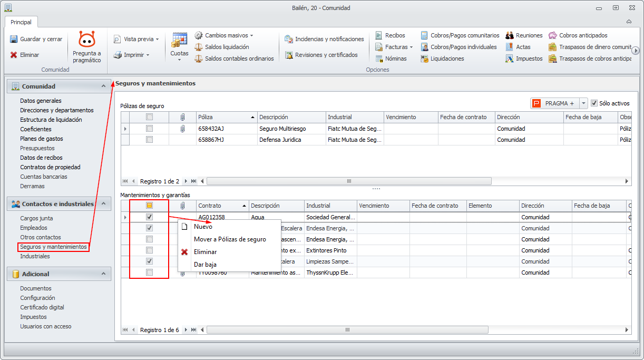Collapse the ribbon with the top-right chevron
Image resolution: width=644 pixels, height=360 pixels.
click(x=629, y=22)
